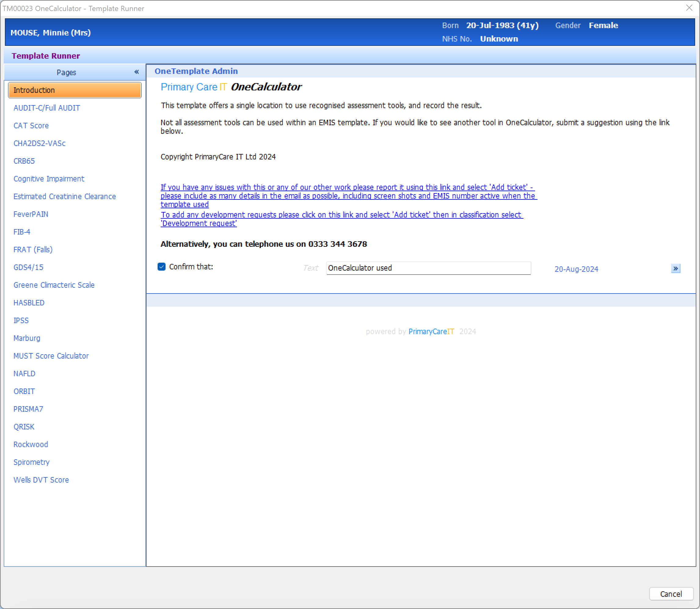The width and height of the screenshot is (700, 609).
Task: Click the PrimaryCareIT link in the footer
Action: (x=431, y=332)
